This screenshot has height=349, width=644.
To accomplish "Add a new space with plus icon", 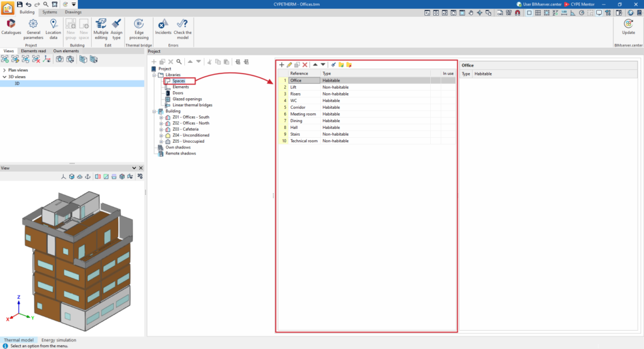I will click(282, 65).
